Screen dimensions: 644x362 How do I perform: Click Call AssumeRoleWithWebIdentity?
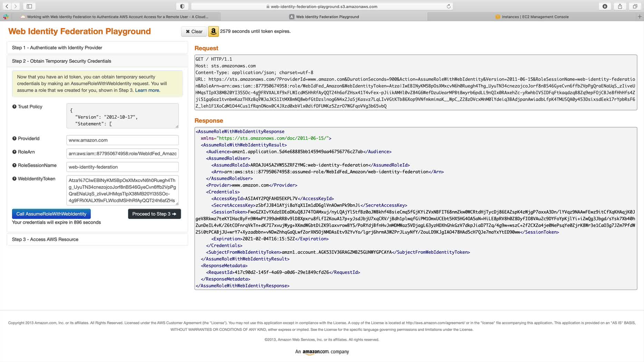51,214
